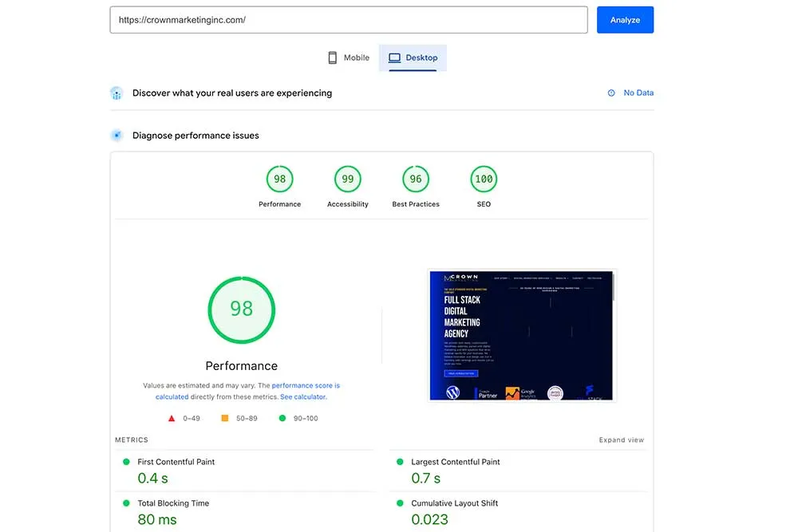The width and height of the screenshot is (798, 532).
Task: Select the Mobile device icon
Action: pos(333,57)
